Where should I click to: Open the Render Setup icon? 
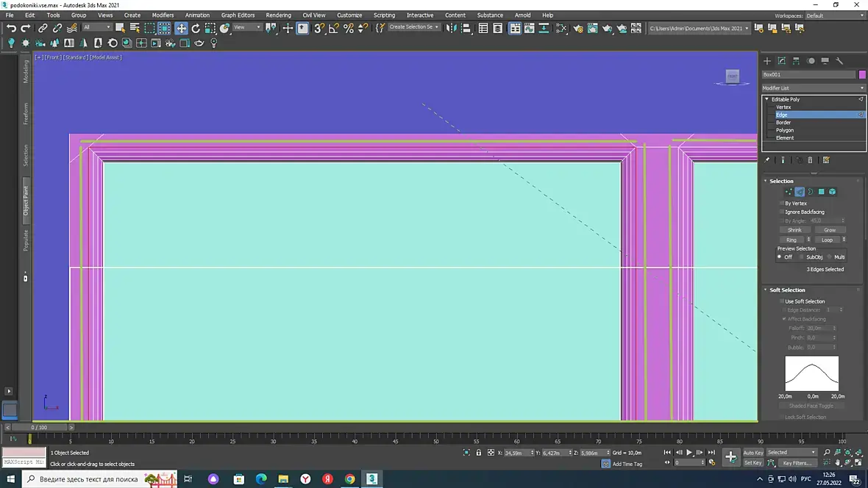coord(578,28)
